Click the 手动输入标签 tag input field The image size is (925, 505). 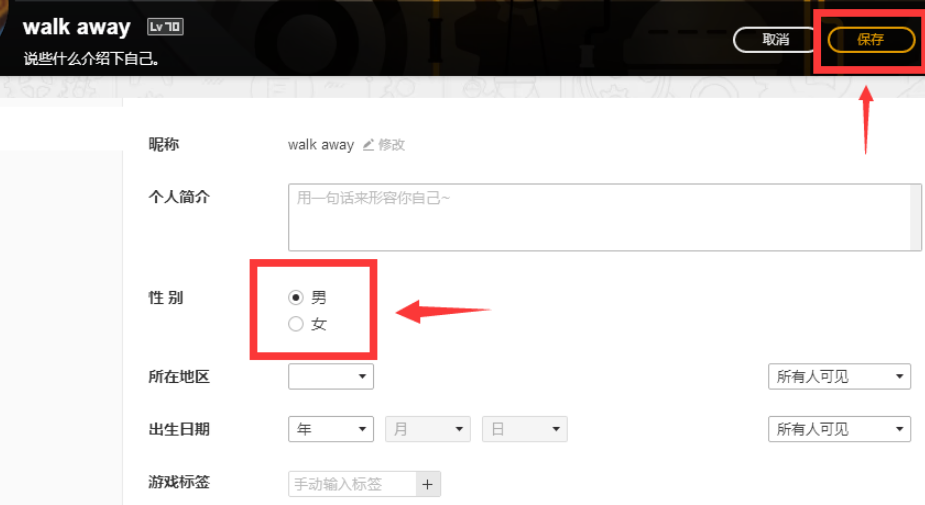[353, 484]
